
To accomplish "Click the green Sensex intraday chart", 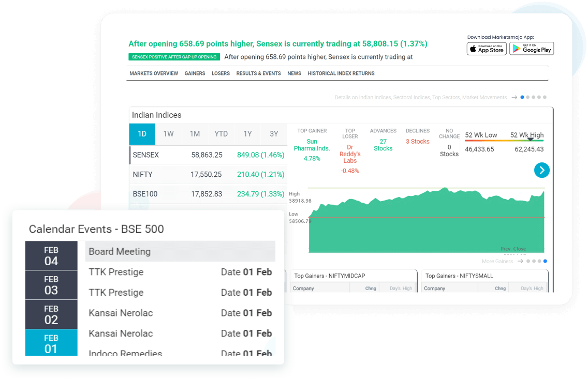I will click(x=427, y=220).
